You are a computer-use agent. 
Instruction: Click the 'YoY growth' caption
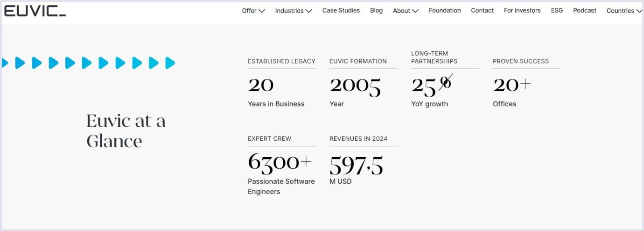(x=429, y=104)
